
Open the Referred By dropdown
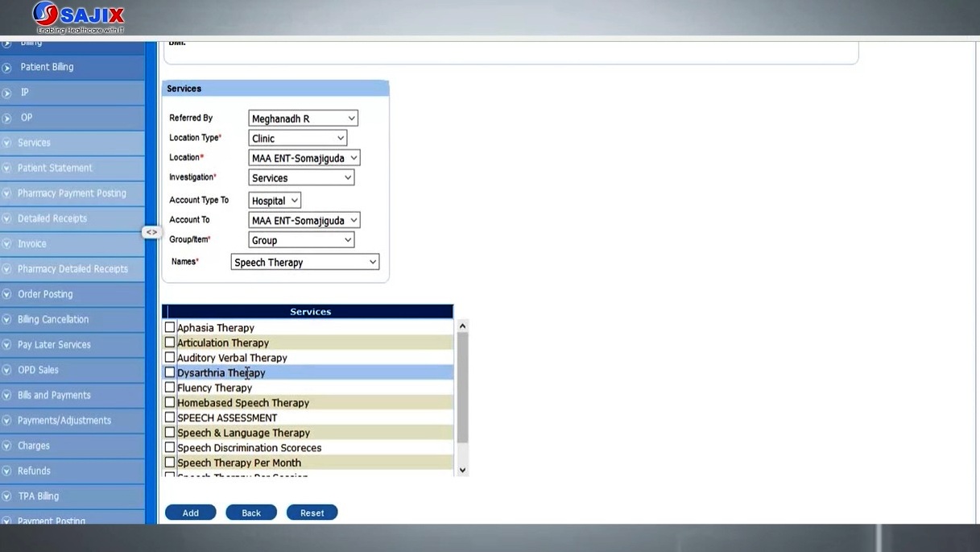[303, 118]
